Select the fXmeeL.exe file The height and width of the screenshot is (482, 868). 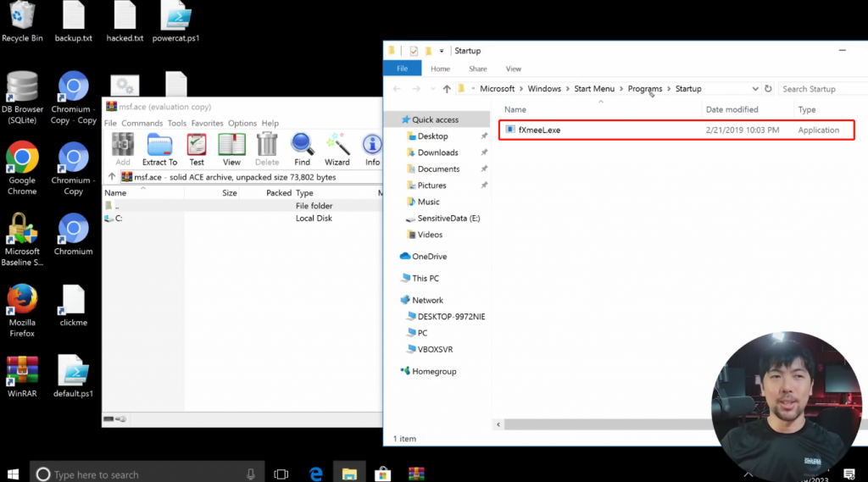[x=539, y=130]
